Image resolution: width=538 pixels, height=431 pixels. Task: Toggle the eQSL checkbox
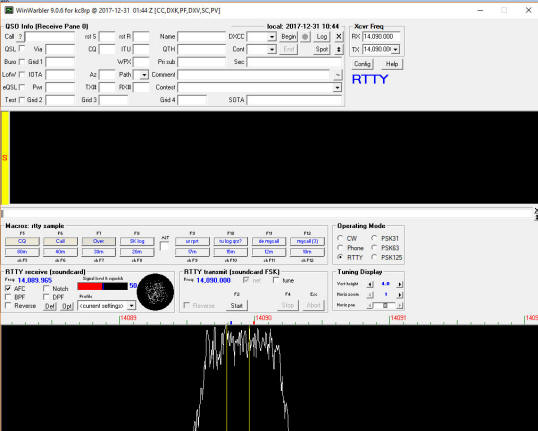click(22, 87)
